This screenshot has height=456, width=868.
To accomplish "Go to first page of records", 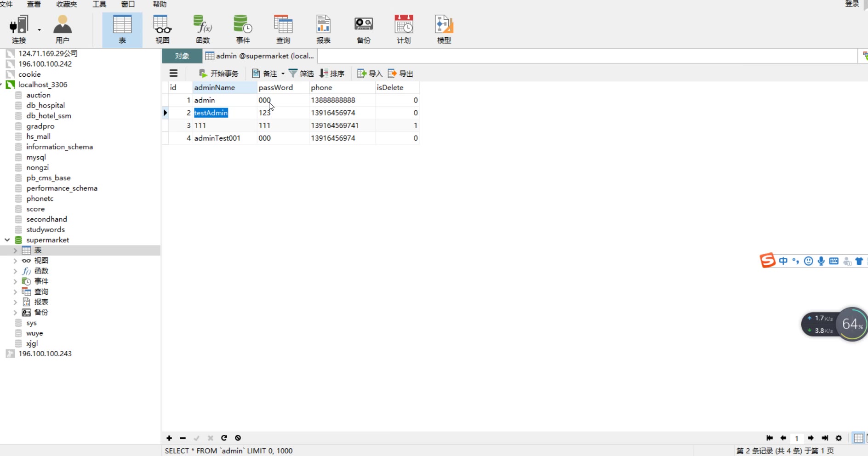I will pyautogui.click(x=770, y=438).
